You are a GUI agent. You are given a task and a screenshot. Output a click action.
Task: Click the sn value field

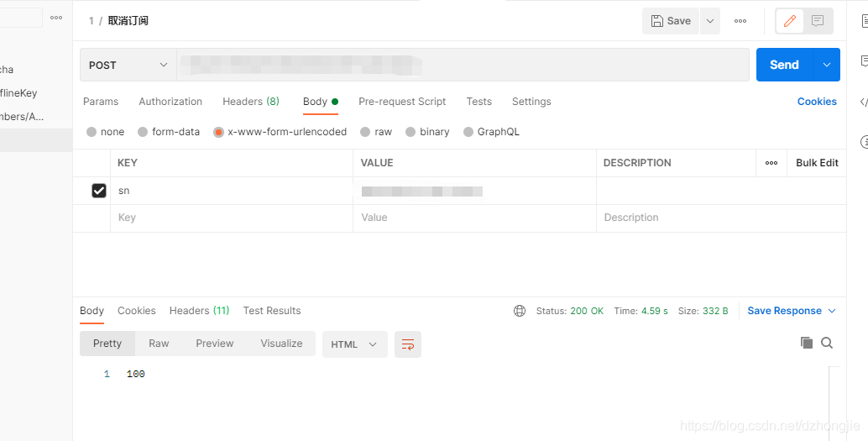(x=474, y=191)
